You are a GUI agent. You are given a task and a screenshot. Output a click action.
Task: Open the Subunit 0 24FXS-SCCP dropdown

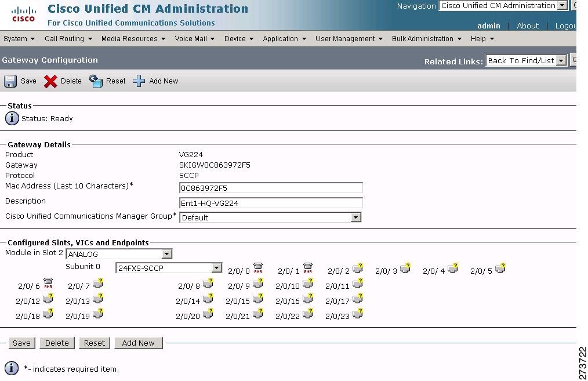[x=169, y=268]
